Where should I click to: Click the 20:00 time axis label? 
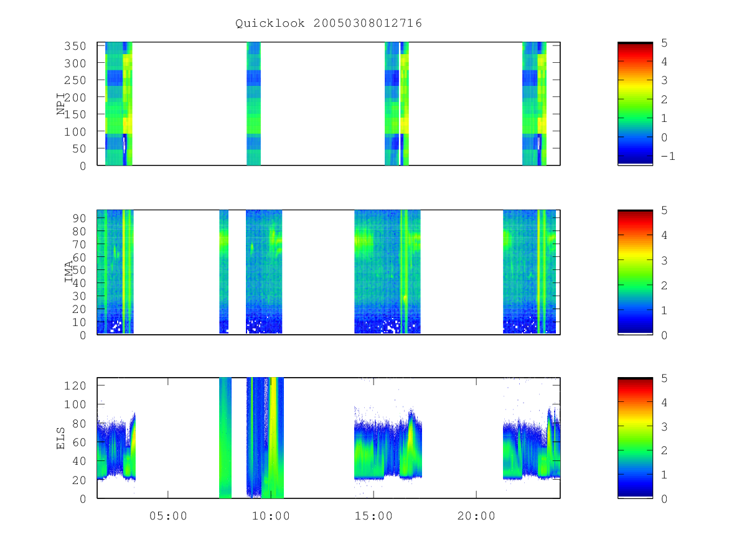pyautogui.click(x=476, y=516)
